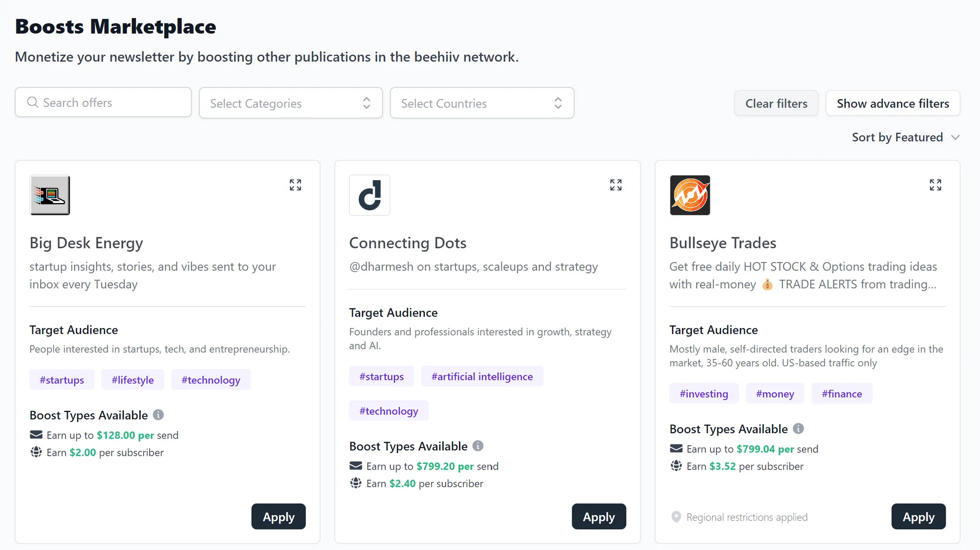Click the #investing tag

pos(703,394)
